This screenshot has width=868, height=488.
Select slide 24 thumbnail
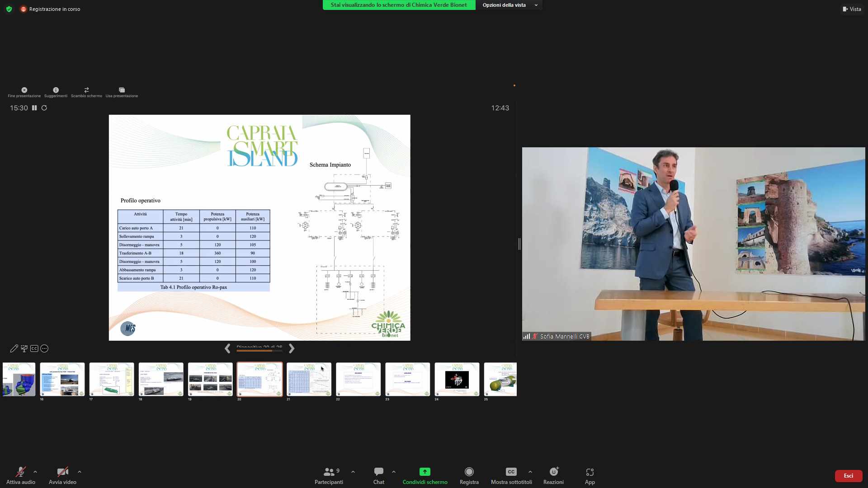[457, 380]
